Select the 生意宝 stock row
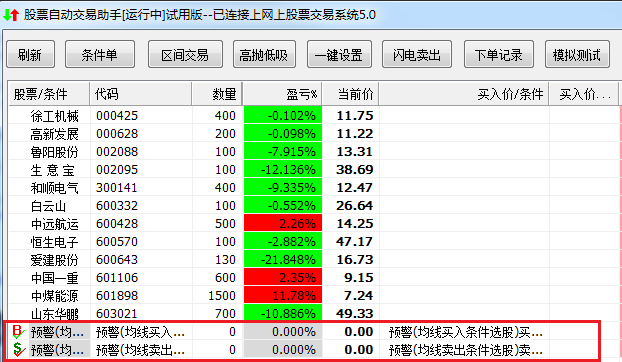 click(313, 170)
